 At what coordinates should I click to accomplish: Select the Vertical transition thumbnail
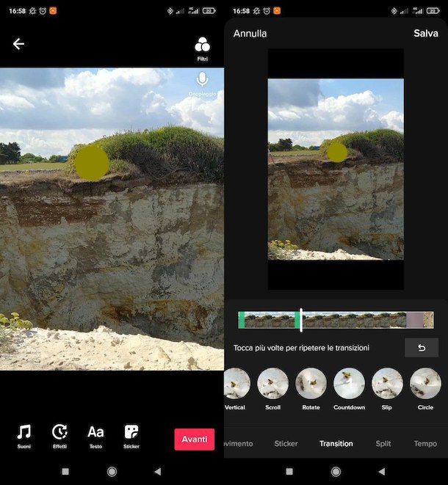click(236, 384)
